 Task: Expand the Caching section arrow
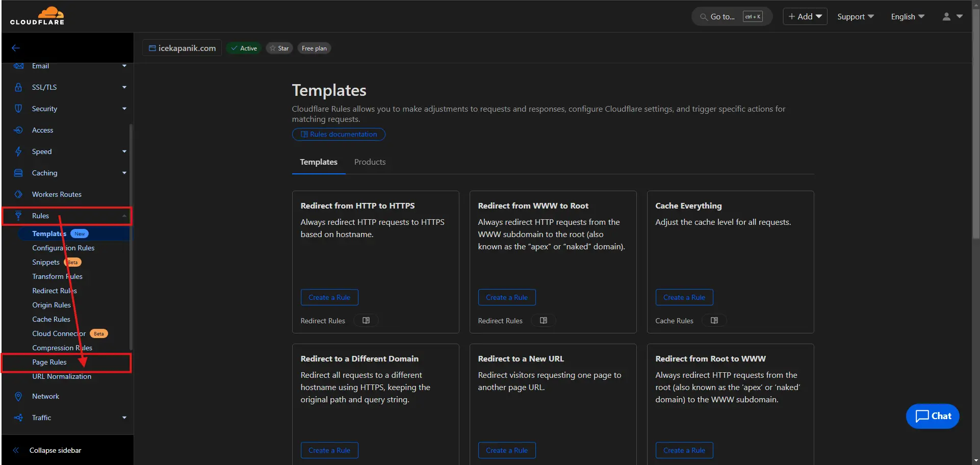coord(124,173)
